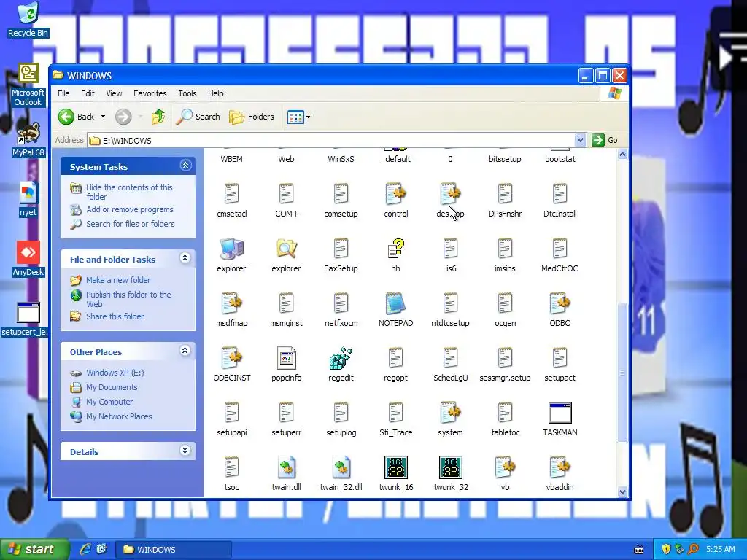747x560 pixels.
Task: Select the NOTEPAD file icon
Action: pos(395,303)
